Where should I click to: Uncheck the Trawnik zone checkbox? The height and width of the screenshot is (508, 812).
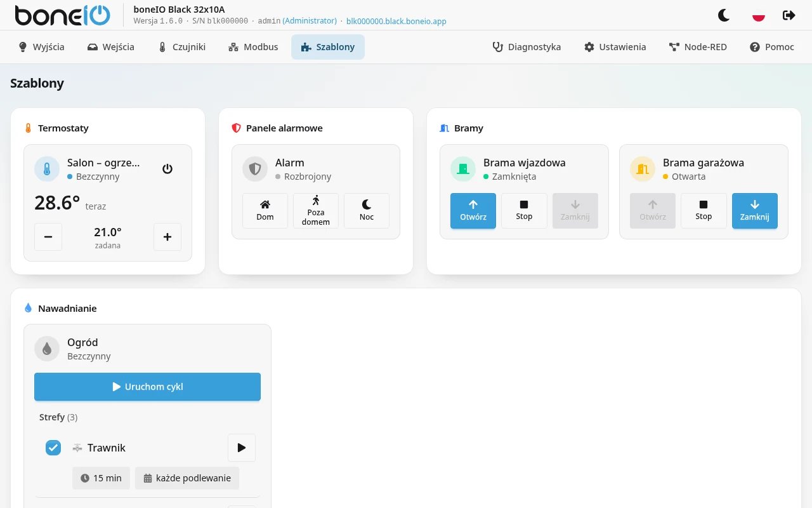tap(53, 448)
